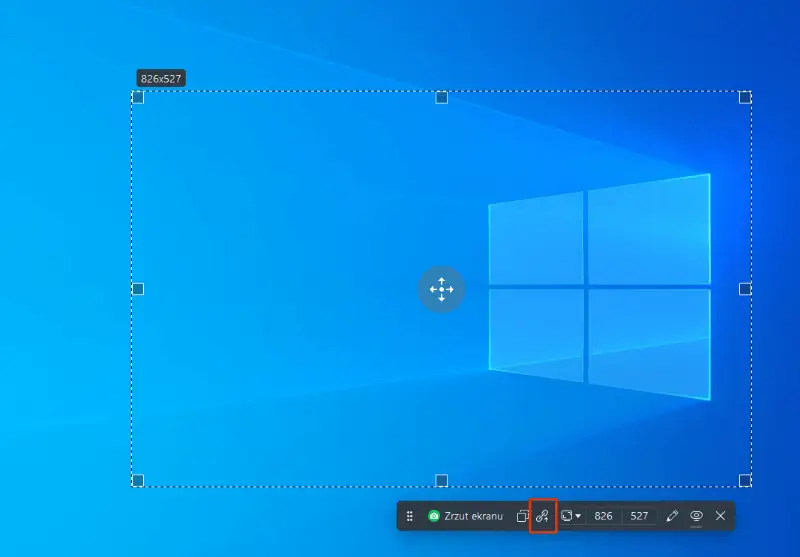Toggle the webcam overlay icon

(696, 516)
